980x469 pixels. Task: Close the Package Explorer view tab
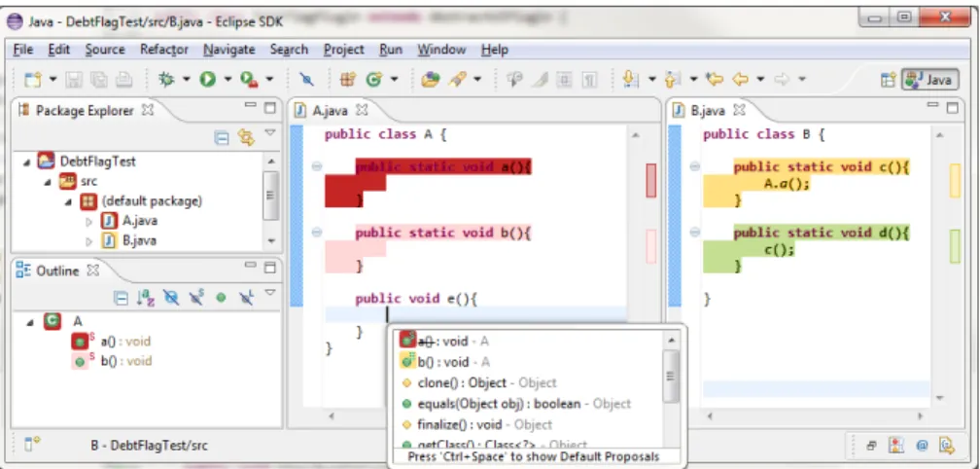click(x=148, y=110)
